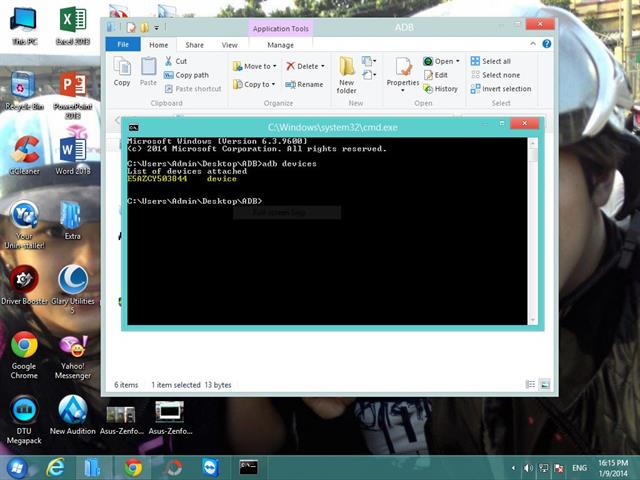Expand the Move to dropdown
Image resolution: width=640 pixels, height=480 pixels.
[x=273, y=67]
